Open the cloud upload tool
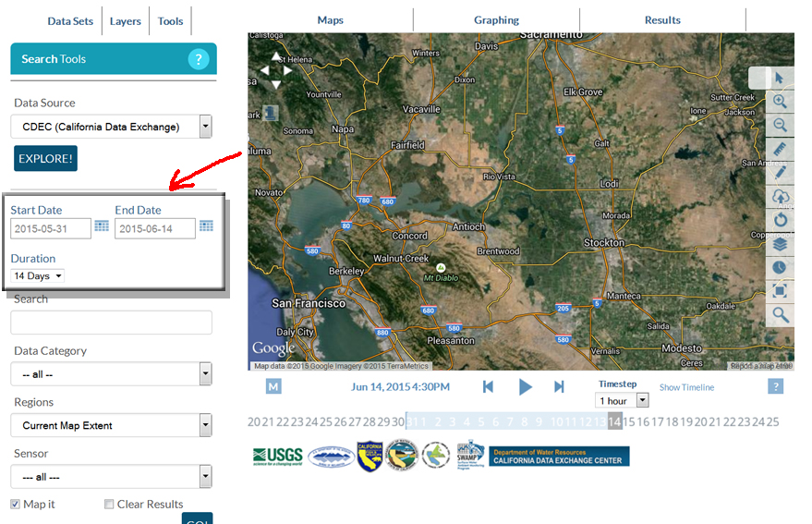The width and height of the screenshot is (812, 524). (x=781, y=196)
